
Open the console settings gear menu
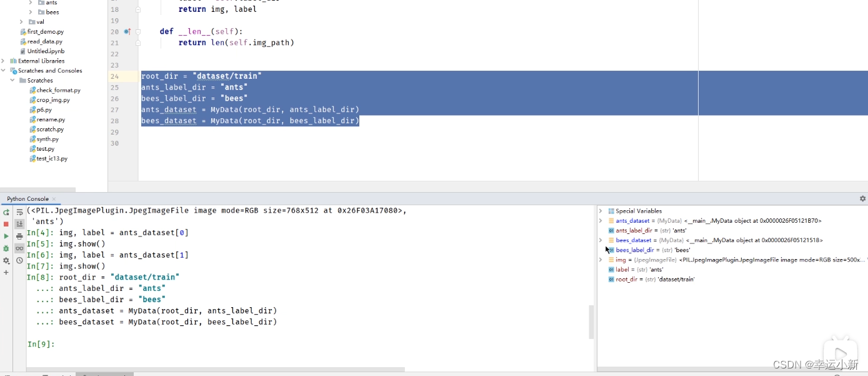coord(6,260)
